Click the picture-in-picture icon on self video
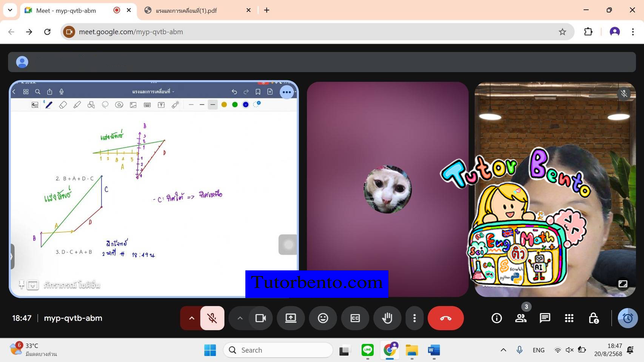 coord(623,284)
